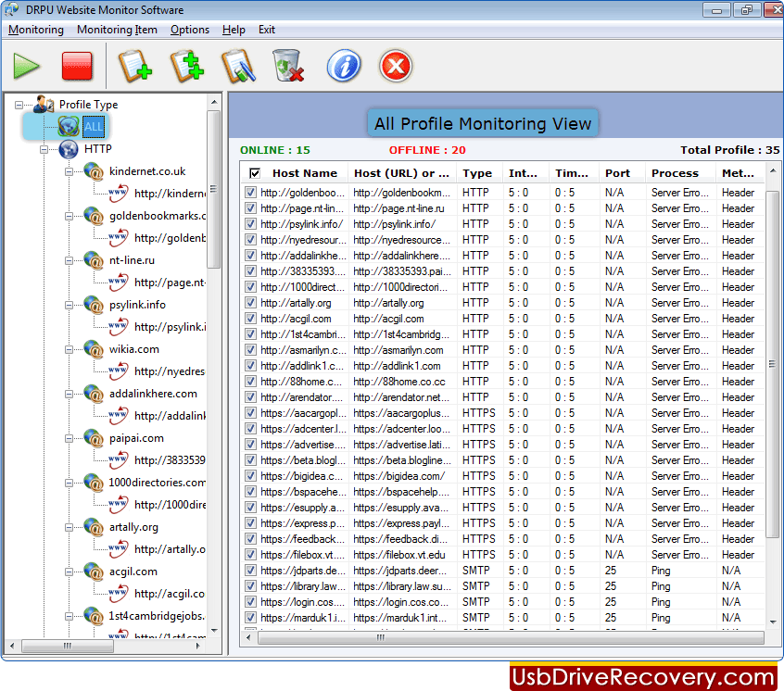Uncheck the http://artally.org row checkbox

[x=250, y=303]
